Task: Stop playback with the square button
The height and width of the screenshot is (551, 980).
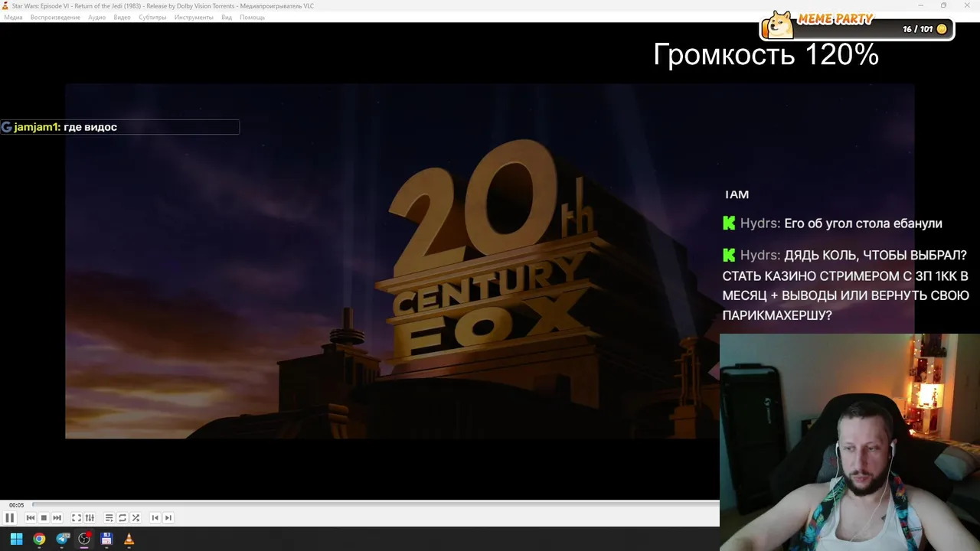Action: tap(44, 518)
